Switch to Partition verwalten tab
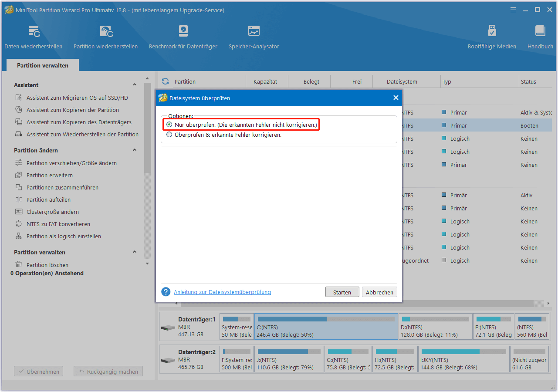 coord(43,65)
